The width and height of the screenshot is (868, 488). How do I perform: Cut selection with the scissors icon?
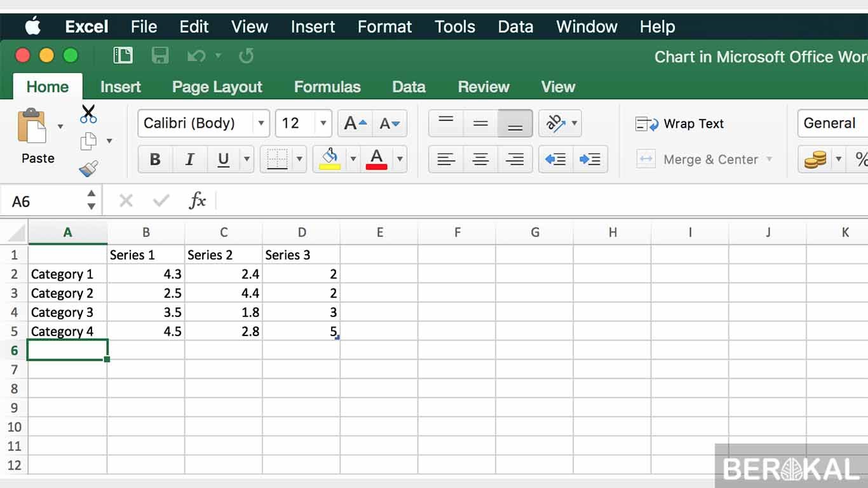pyautogui.click(x=88, y=114)
